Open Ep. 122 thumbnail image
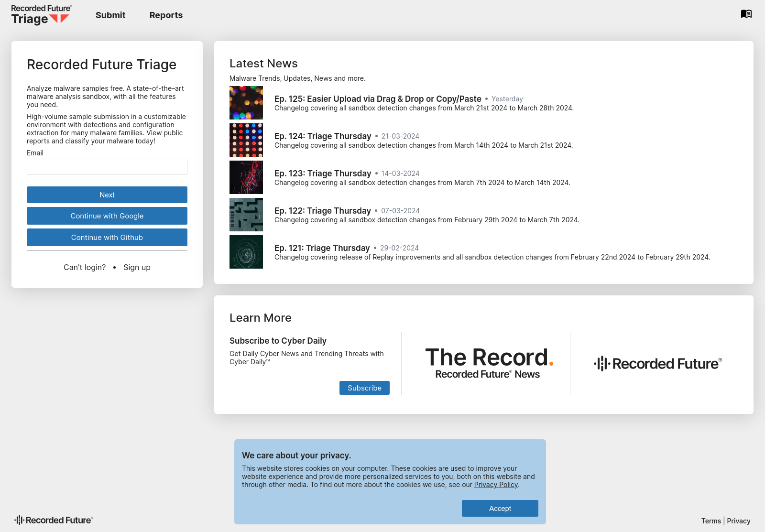The height and width of the screenshot is (532, 765). (246, 215)
